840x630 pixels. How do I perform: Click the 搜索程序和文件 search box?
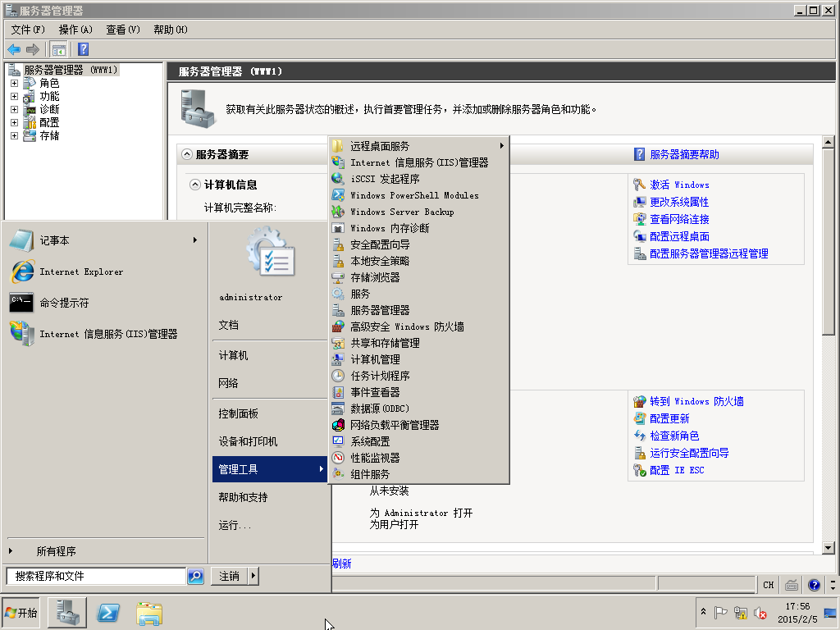(x=96, y=576)
